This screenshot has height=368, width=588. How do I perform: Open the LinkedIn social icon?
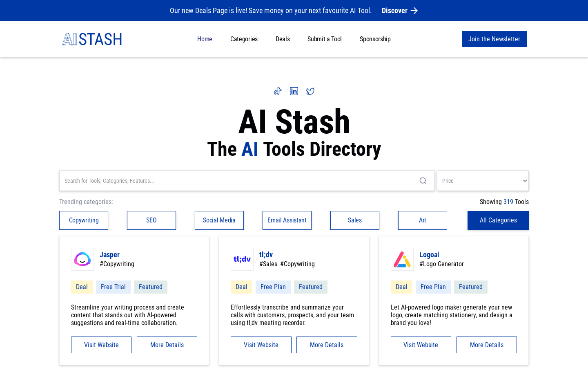[294, 91]
